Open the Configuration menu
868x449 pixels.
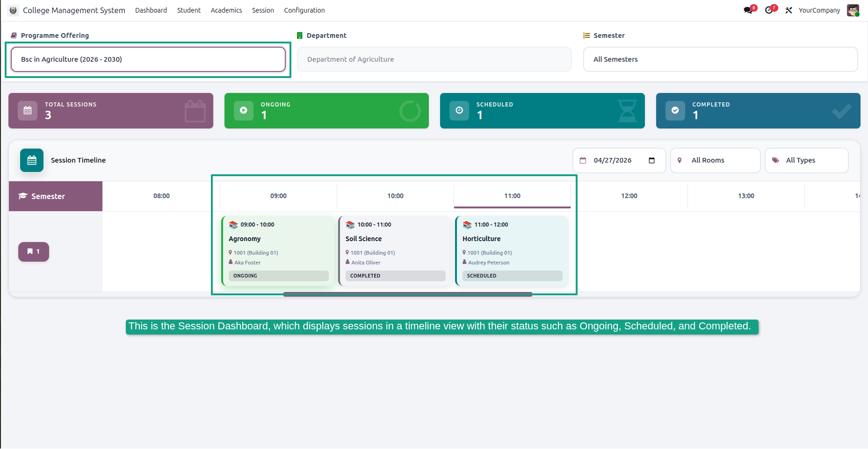pyautogui.click(x=304, y=10)
